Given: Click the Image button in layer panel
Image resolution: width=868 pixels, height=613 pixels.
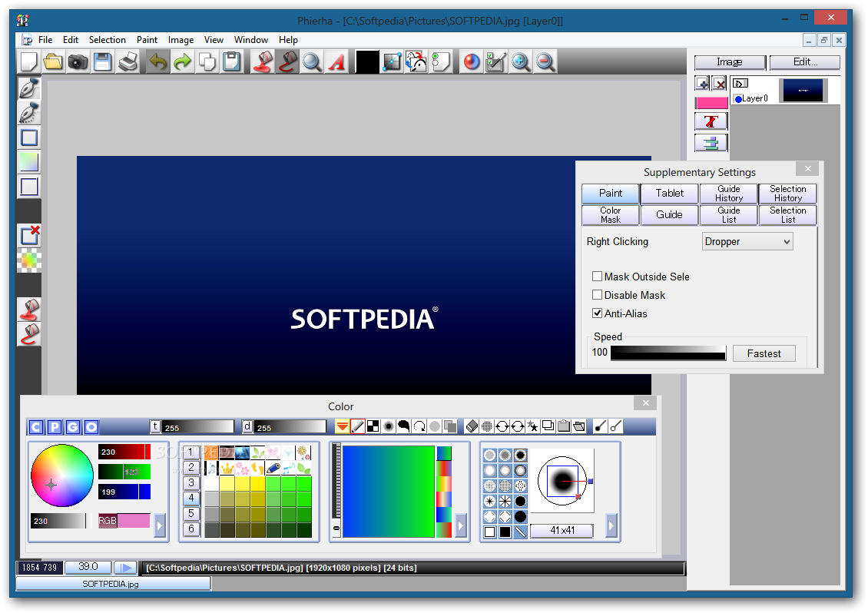Looking at the screenshot, I should 730,62.
